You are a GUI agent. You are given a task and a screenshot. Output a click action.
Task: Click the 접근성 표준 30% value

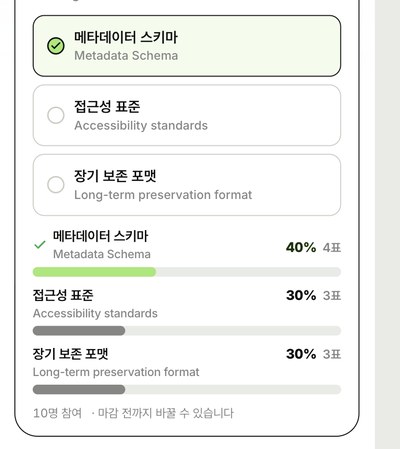301,295
